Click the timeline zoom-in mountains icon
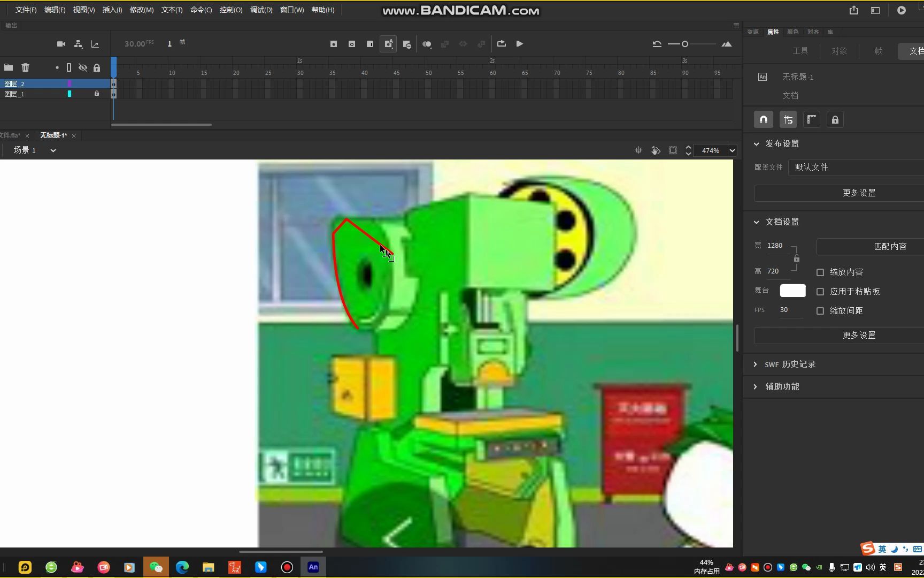The image size is (924, 578). tap(727, 44)
